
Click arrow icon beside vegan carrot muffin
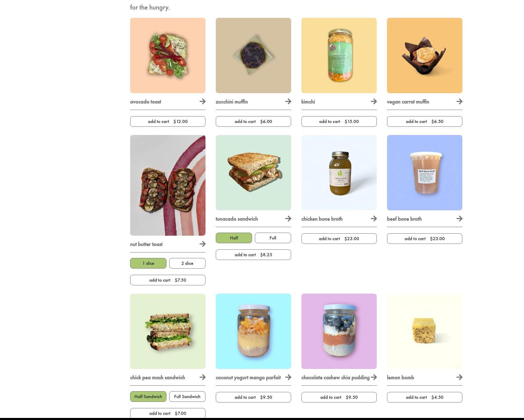[x=459, y=101]
